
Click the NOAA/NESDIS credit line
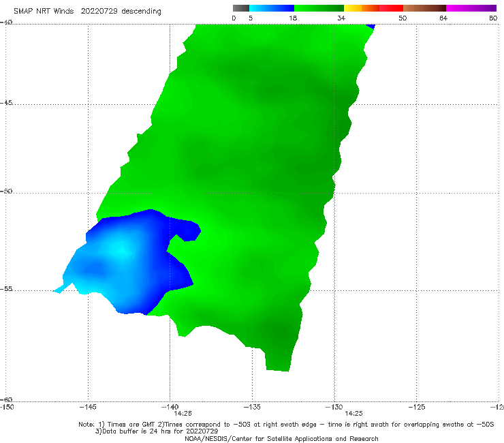click(281, 439)
